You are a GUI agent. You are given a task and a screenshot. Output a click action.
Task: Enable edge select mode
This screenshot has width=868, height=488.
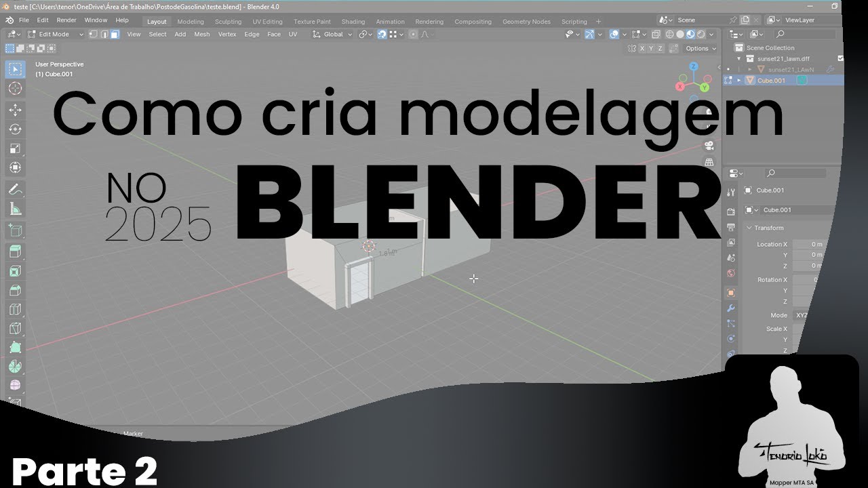point(105,34)
